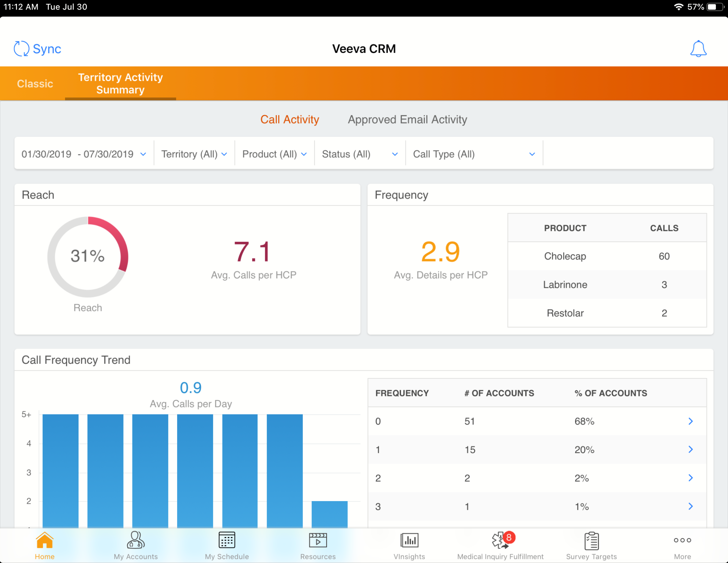Expand the Status (All) filter
The image size is (728, 563).
click(359, 154)
